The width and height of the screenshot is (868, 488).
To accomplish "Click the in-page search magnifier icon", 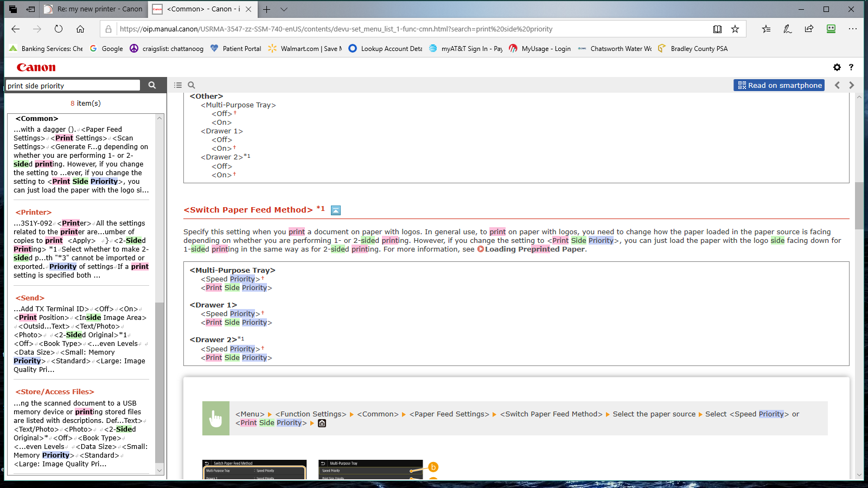I will point(191,85).
